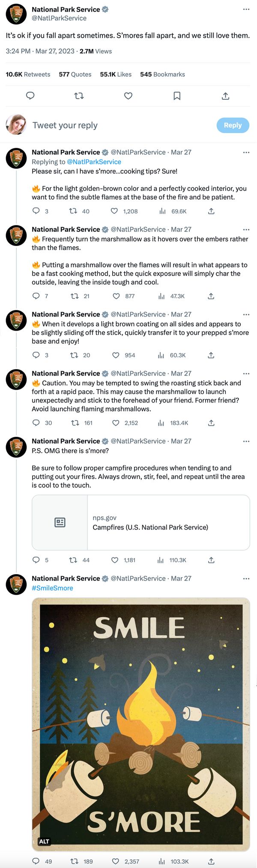View the 577 Quotes list
Image resolution: width=257 pixels, height=868 pixels.
[75, 74]
